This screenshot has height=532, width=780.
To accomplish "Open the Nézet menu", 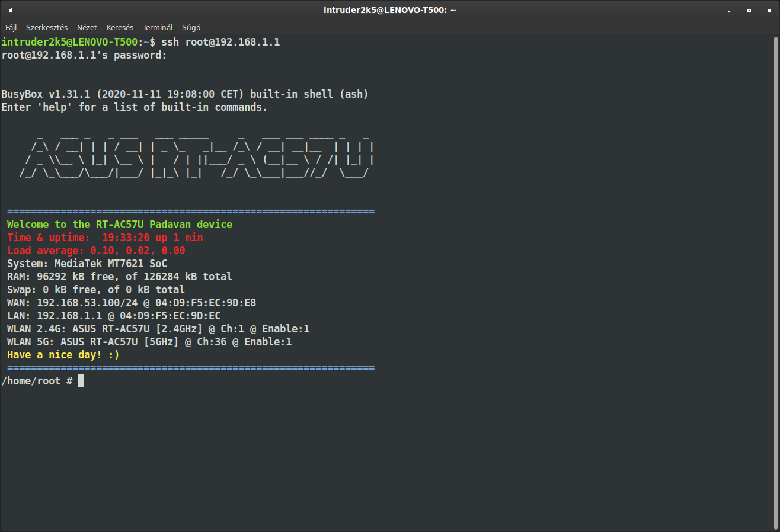I will [x=87, y=27].
